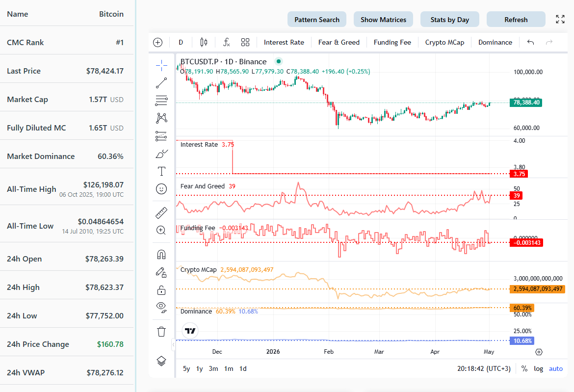This screenshot has height=392, width=574.
Task: Toggle percent scale mode
Action: (524, 368)
